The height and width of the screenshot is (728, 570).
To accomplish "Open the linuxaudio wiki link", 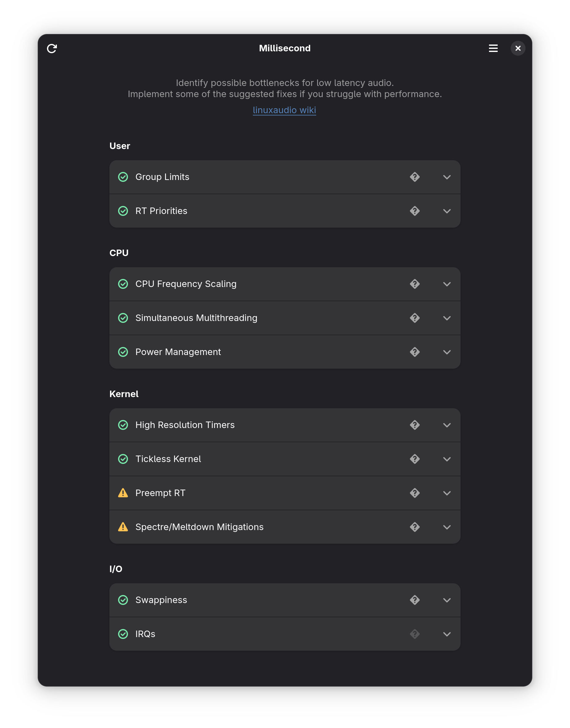I will (x=284, y=110).
